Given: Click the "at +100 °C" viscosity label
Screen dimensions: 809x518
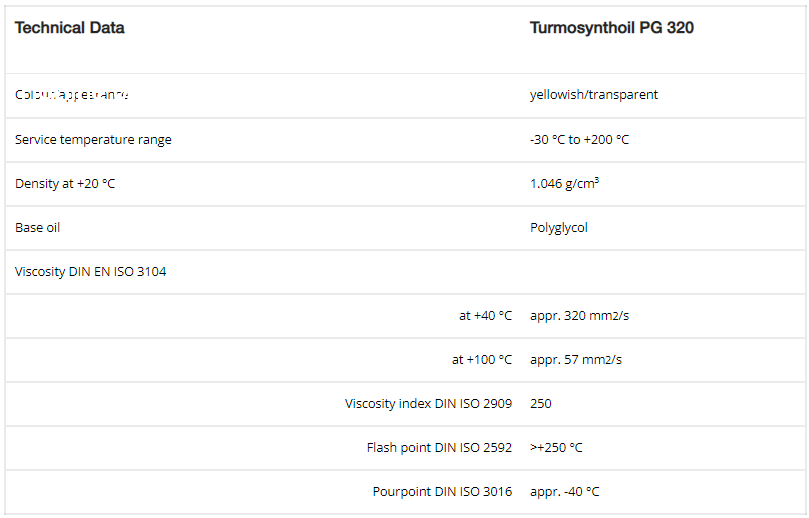Looking at the screenshot, I should (482, 359).
